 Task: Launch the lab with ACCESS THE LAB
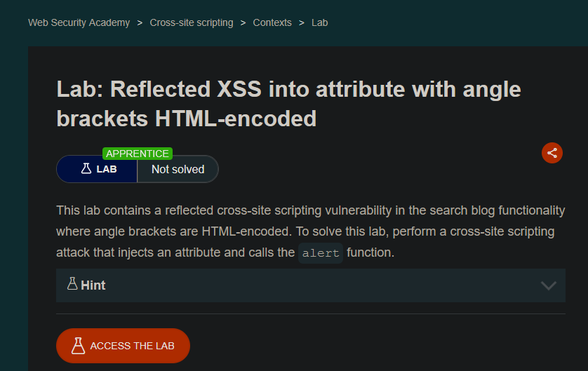click(x=123, y=346)
